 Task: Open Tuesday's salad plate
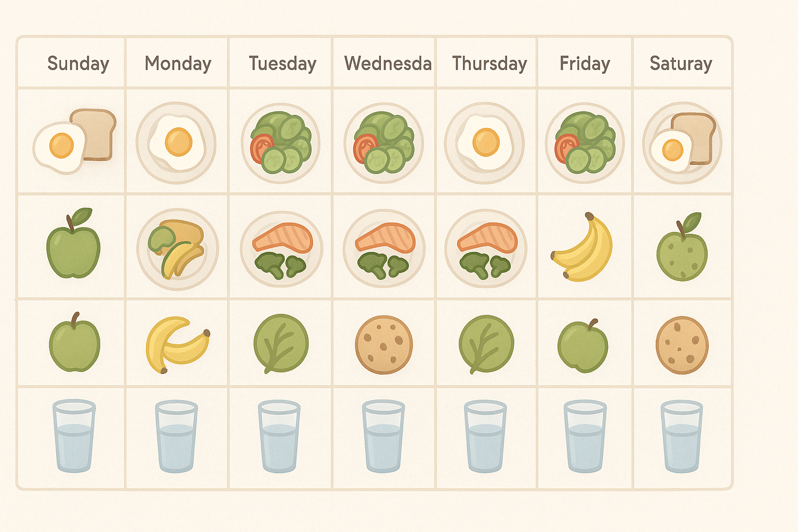pyautogui.click(x=281, y=143)
